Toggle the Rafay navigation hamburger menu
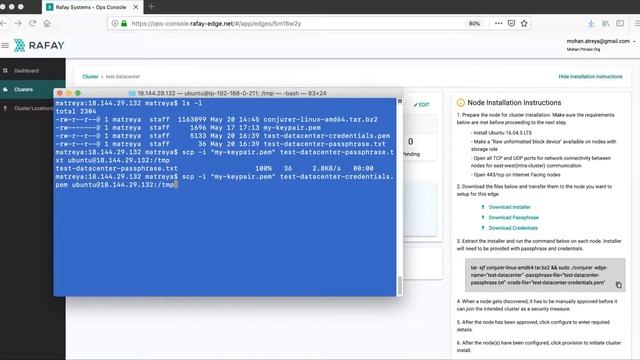 5,45
